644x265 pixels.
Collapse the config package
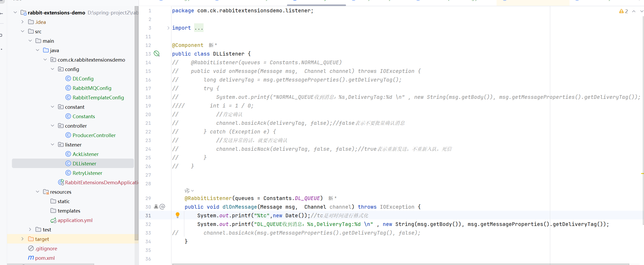pos(52,69)
